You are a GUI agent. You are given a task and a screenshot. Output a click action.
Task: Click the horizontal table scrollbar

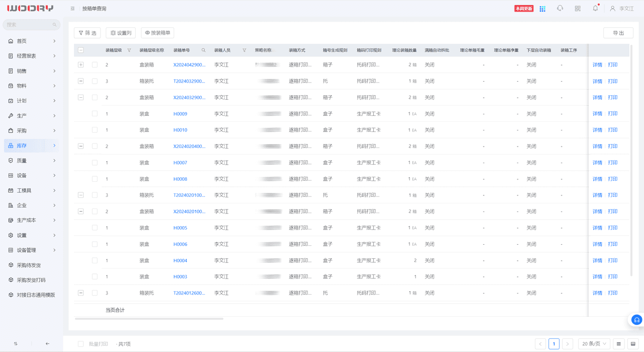[x=149, y=318]
